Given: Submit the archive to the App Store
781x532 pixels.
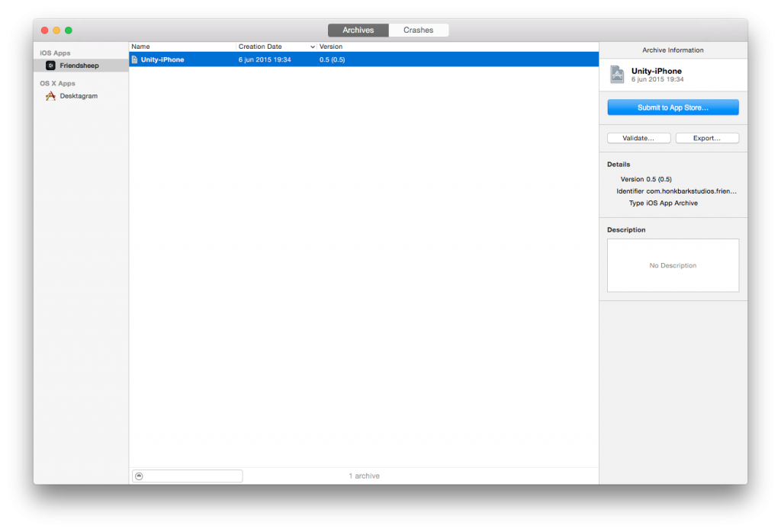Looking at the screenshot, I should click(673, 107).
